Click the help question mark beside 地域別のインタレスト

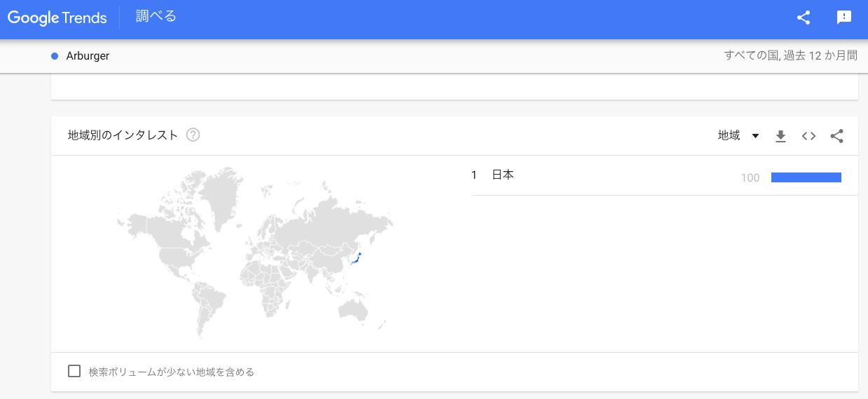(193, 135)
